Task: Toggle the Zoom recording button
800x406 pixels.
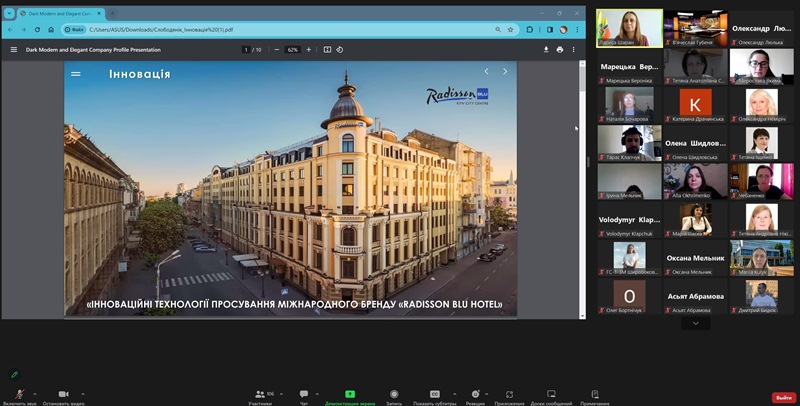Action: (394, 395)
